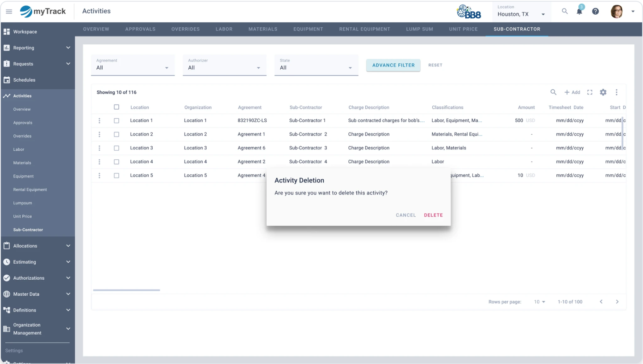Switch to the Rental Equipment tab
The height and width of the screenshot is (364, 643).
(364, 29)
